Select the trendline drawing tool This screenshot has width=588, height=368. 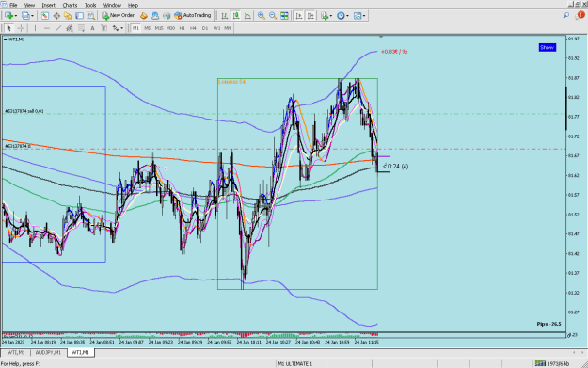point(58,28)
